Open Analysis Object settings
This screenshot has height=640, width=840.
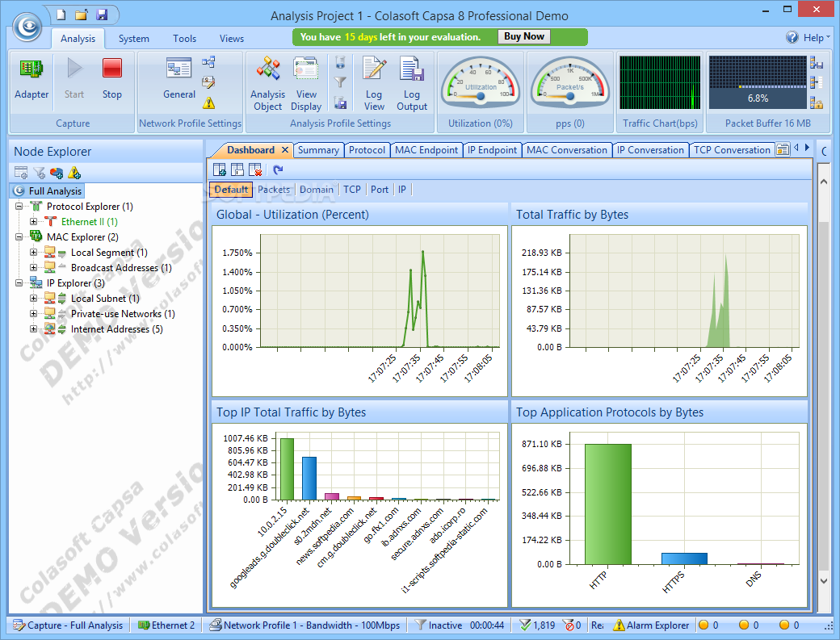(268, 83)
